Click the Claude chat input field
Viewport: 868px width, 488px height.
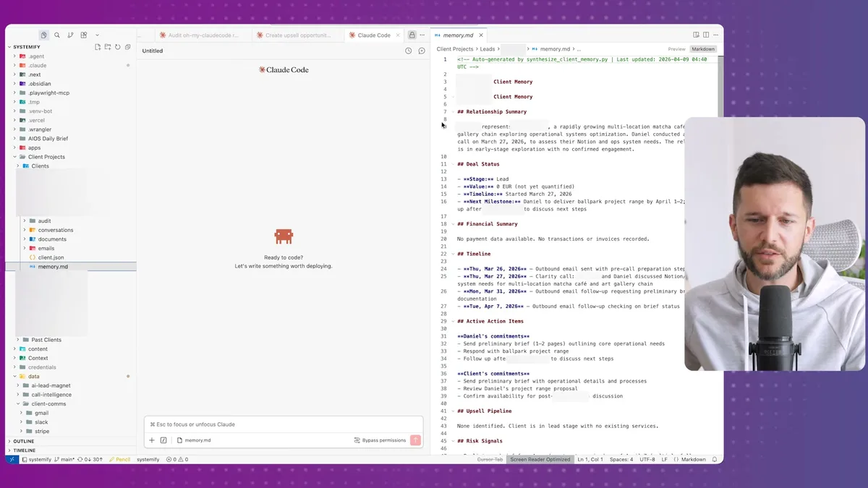point(282,424)
